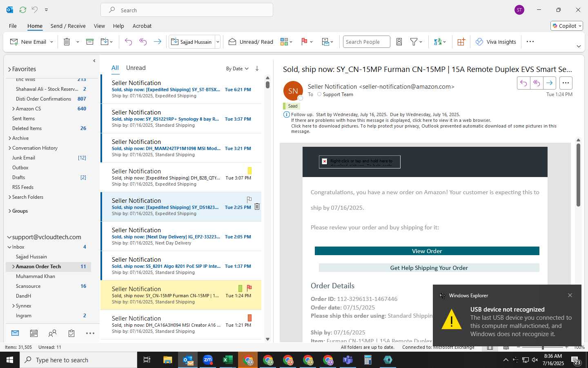This screenshot has width=588, height=368.
Task: Click the Filter Email funnel icon
Action: click(414, 42)
